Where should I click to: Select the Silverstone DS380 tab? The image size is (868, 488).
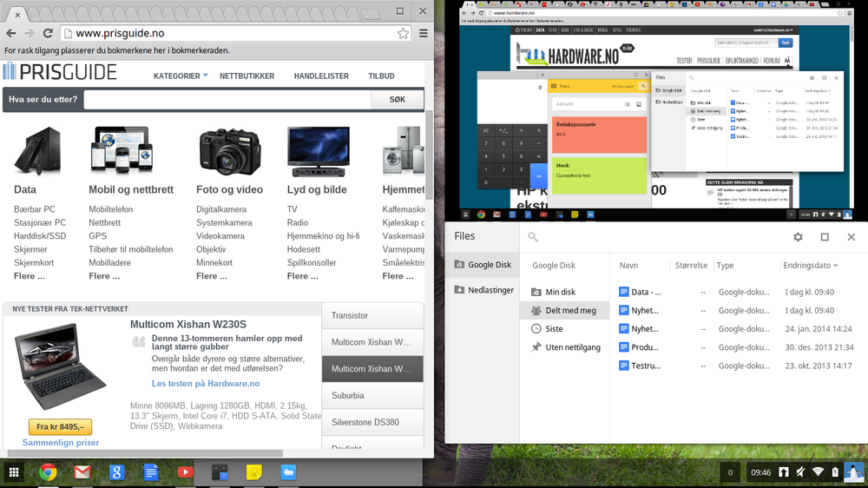click(x=372, y=422)
